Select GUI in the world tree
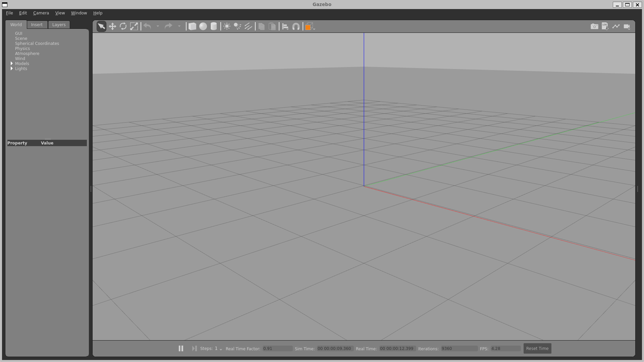The image size is (644, 362). 18,34
